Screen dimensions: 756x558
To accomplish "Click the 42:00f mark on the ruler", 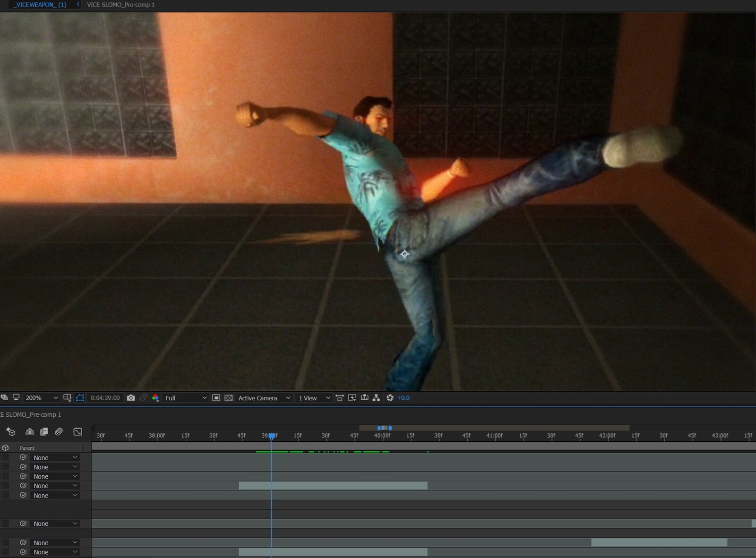I will [607, 436].
